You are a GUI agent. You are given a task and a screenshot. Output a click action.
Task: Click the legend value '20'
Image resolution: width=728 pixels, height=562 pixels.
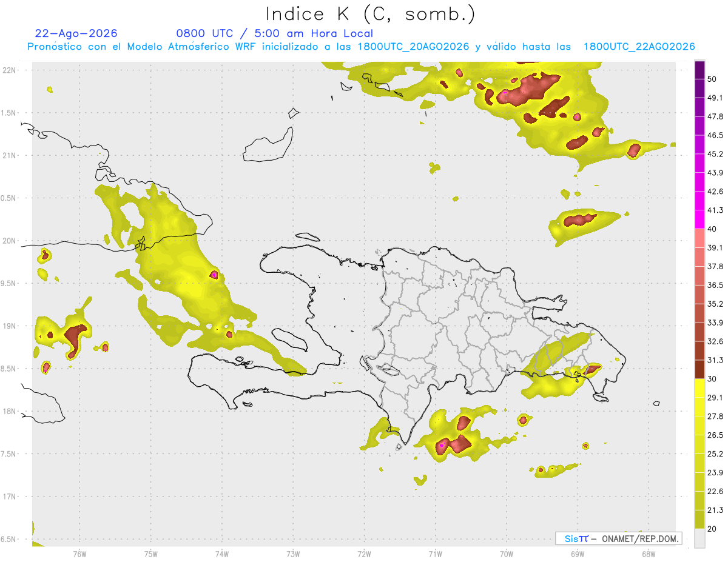pos(713,529)
